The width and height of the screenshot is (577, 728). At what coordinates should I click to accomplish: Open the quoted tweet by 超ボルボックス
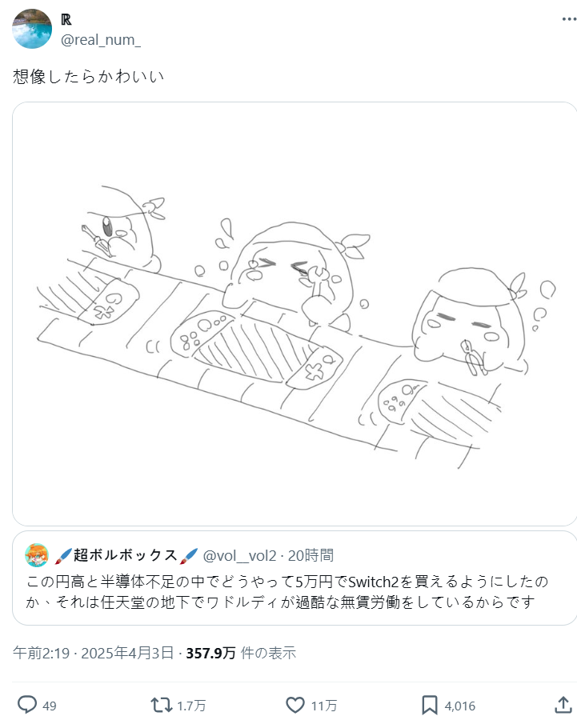(x=295, y=578)
